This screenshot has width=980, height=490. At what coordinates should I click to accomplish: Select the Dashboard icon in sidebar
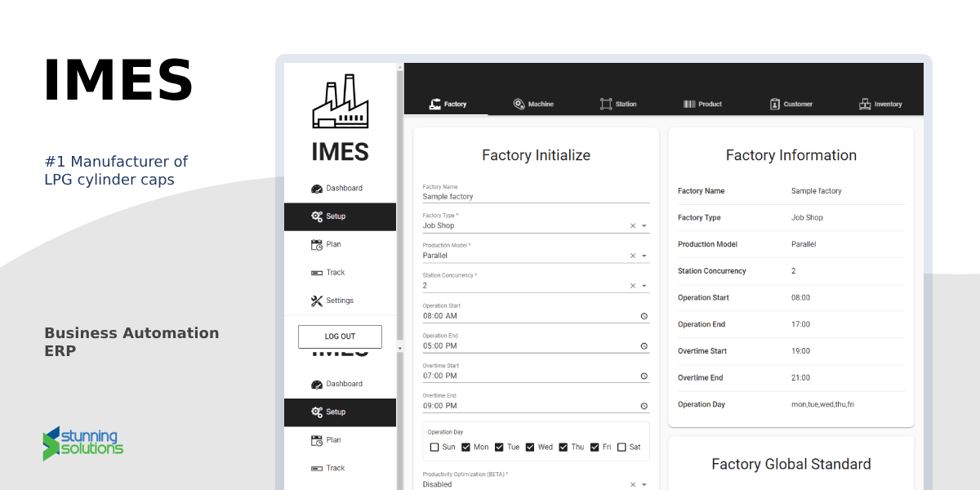click(x=317, y=188)
